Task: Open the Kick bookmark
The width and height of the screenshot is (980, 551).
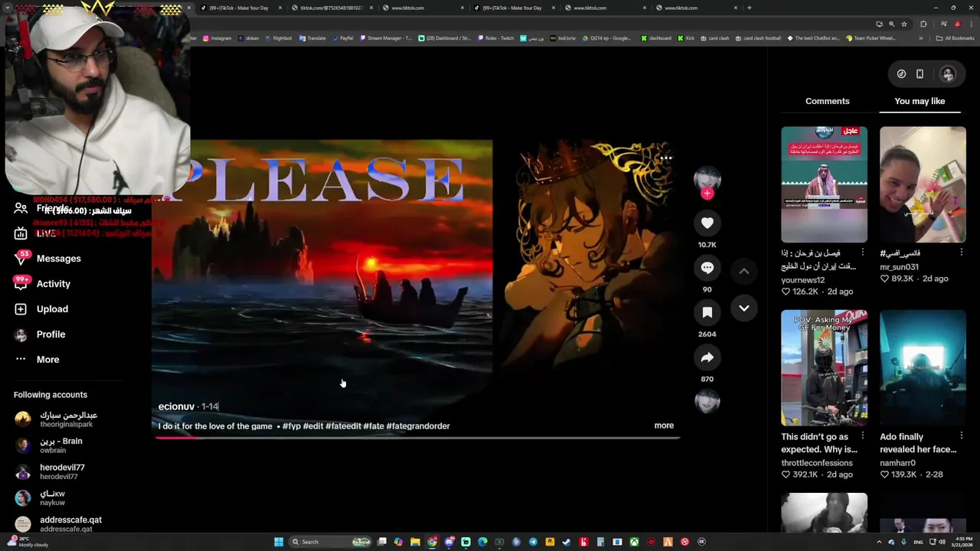Action: pyautogui.click(x=686, y=38)
